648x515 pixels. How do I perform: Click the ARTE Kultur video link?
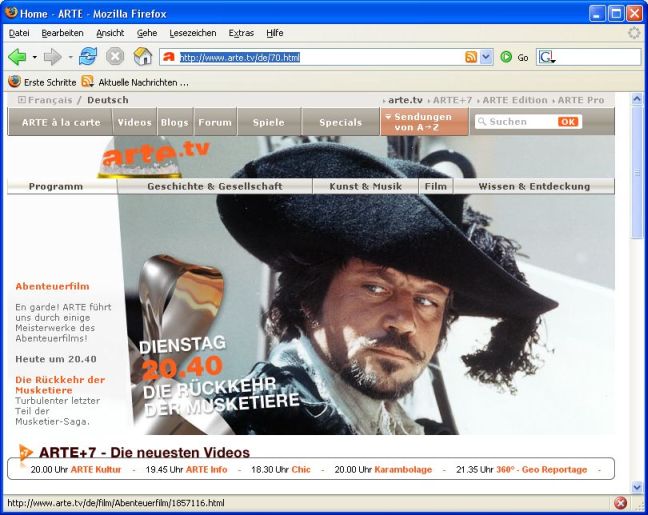[x=96, y=470]
